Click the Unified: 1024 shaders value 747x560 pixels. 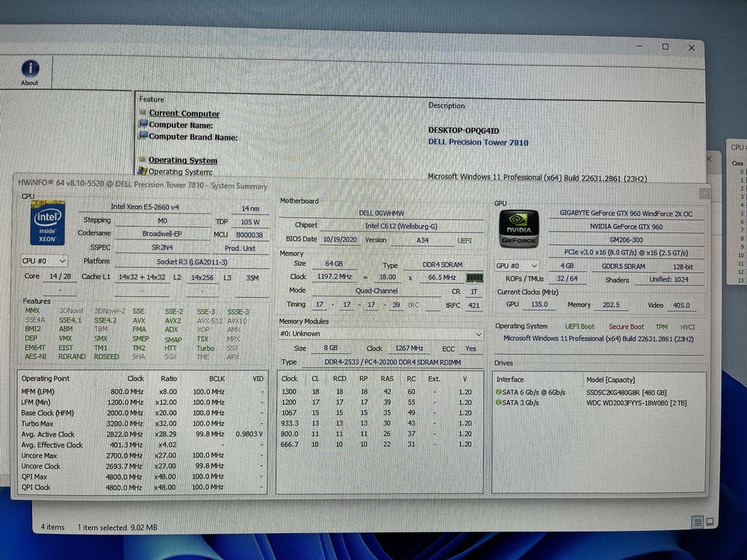point(669,279)
